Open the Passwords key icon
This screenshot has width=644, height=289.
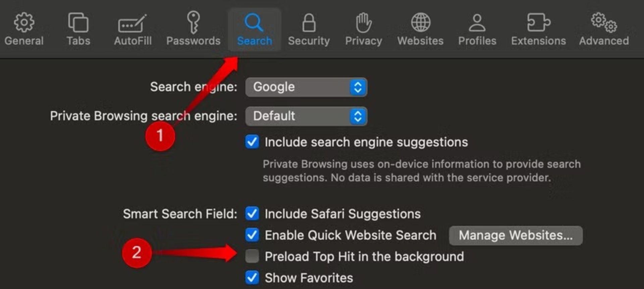click(x=193, y=22)
